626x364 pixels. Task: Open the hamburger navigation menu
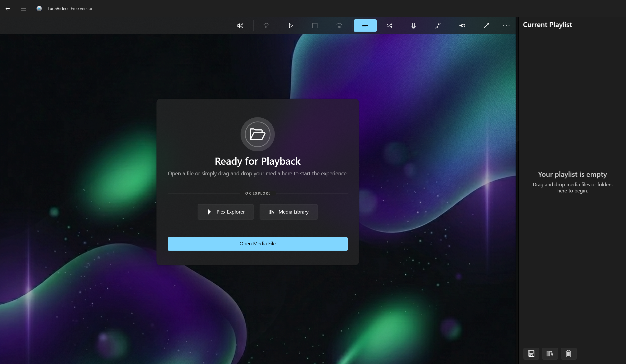(23, 9)
